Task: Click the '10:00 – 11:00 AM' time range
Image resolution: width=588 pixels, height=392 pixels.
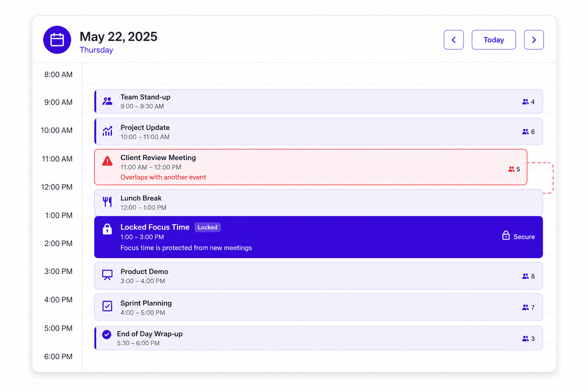Action: (x=145, y=137)
